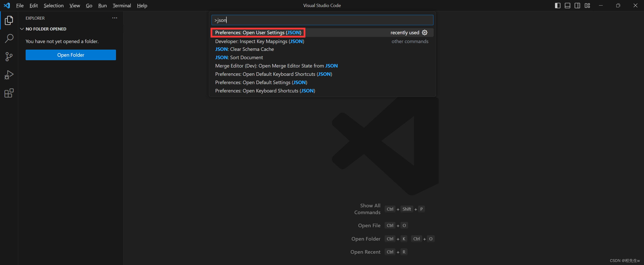This screenshot has width=644, height=265.
Task: Open the Terminal menu
Action: (x=122, y=5)
